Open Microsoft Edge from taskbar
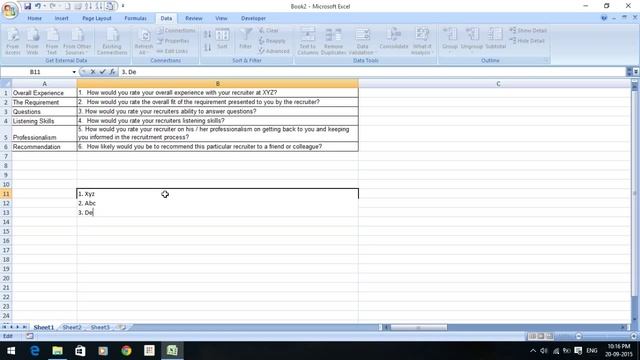 pos(35,351)
